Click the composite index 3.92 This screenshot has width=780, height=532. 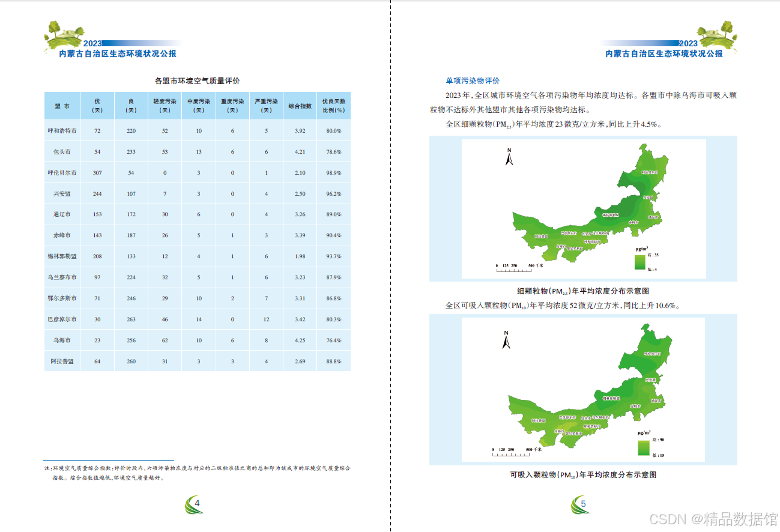[300, 131]
